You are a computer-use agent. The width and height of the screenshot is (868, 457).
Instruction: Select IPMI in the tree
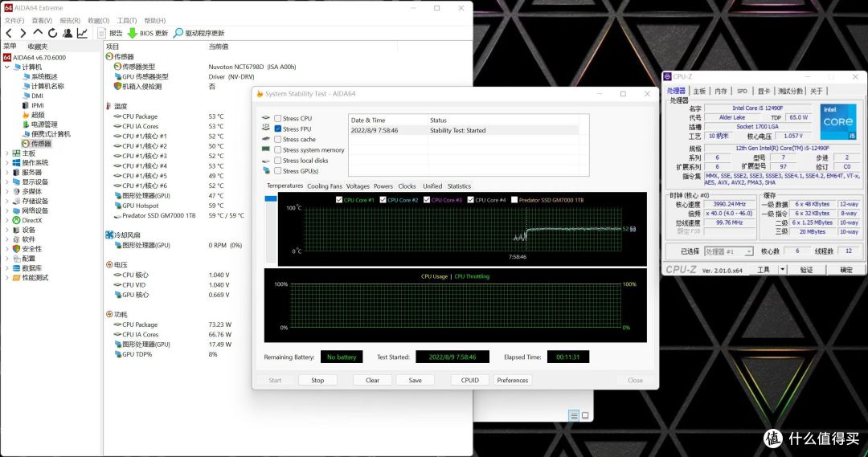pos(38,105)
